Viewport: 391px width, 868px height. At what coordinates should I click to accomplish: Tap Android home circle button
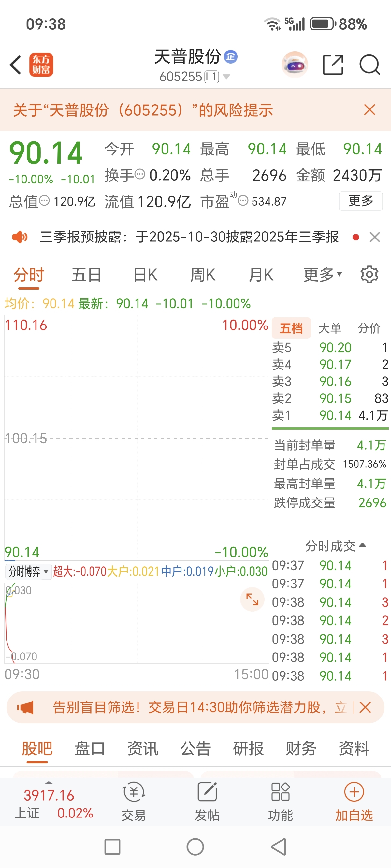click(195, 847)
